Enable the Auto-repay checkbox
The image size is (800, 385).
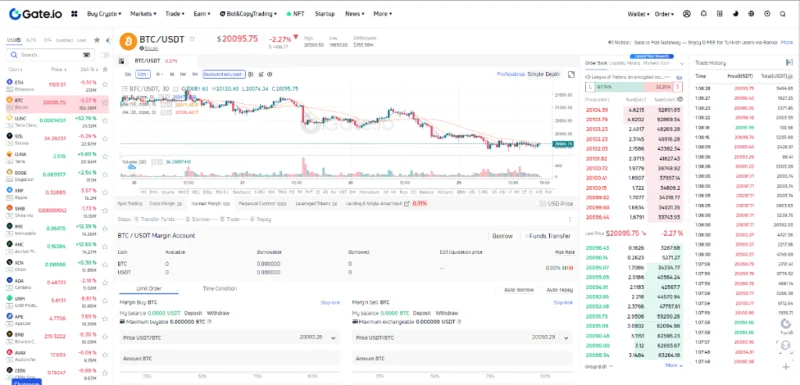541,290
